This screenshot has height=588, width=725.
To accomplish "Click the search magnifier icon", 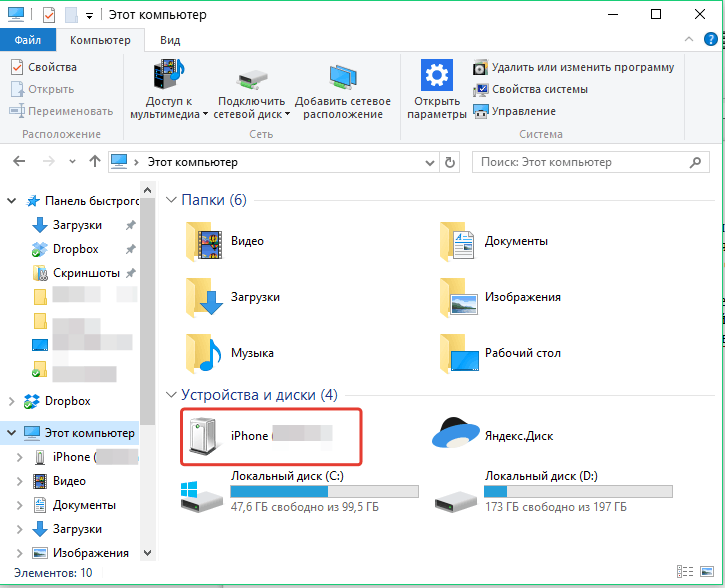I will [695, 162].
